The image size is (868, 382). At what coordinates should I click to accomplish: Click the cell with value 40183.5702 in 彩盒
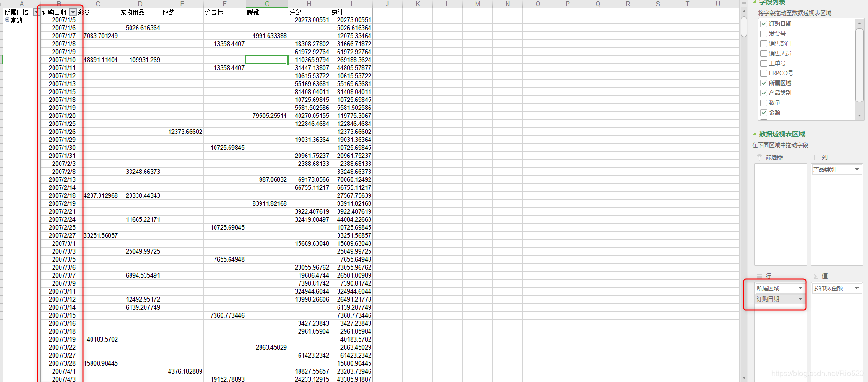coord(98,340)
